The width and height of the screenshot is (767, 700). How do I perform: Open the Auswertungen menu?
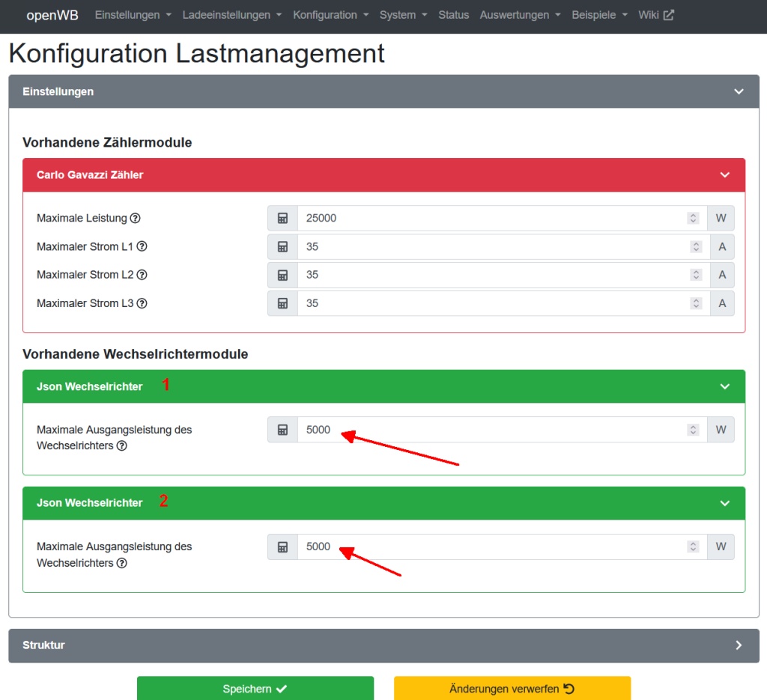pyautogui.click(x=520, y=15)
